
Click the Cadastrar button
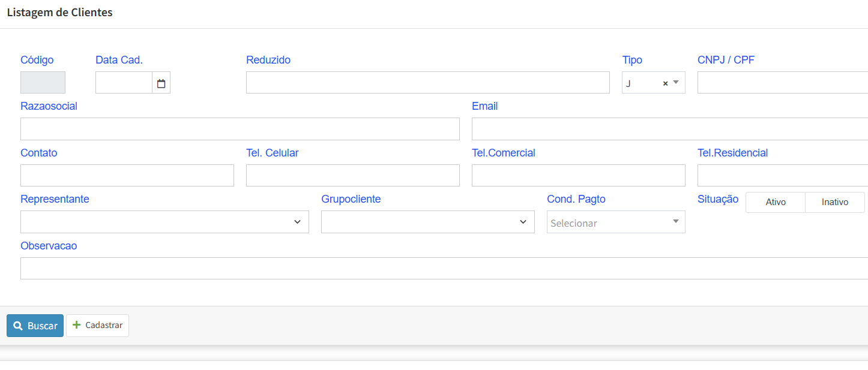point(97,326)
